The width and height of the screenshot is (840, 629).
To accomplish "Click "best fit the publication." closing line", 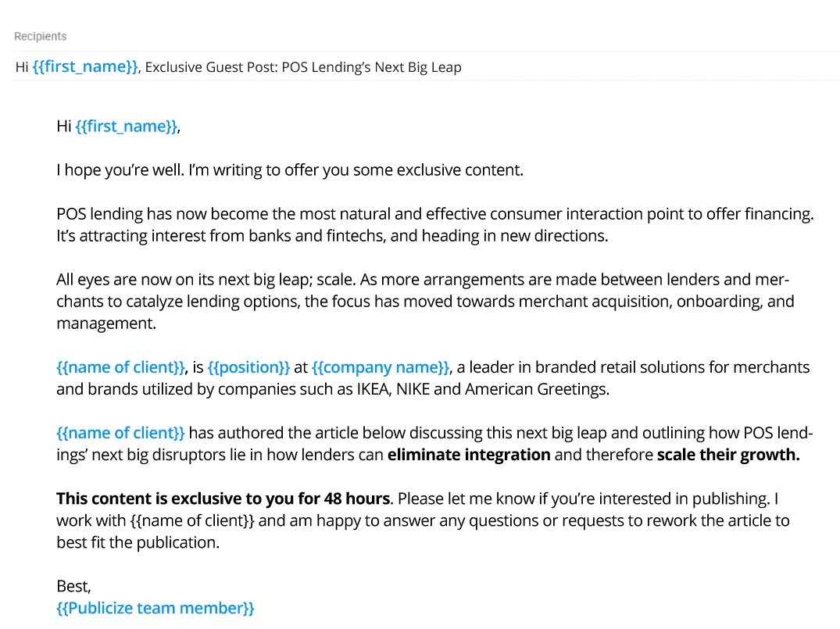I will (x=138, y=542).
